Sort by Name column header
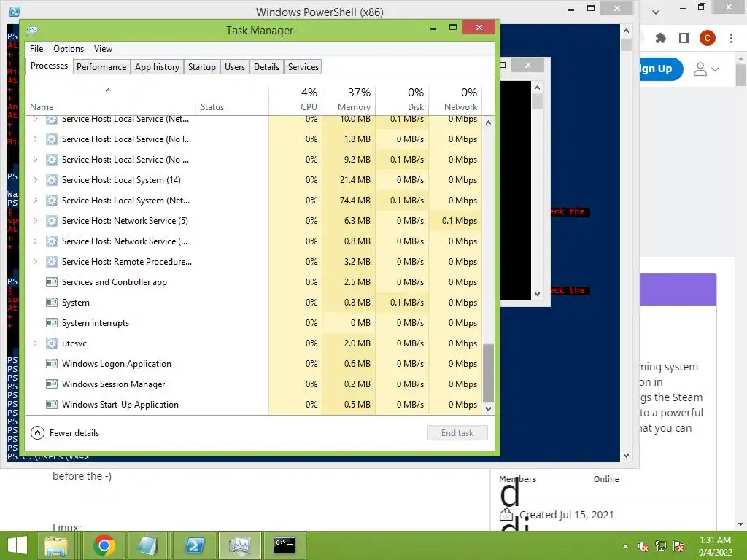The height and width of the screenshot is (560, 747). tap(111, 100)
